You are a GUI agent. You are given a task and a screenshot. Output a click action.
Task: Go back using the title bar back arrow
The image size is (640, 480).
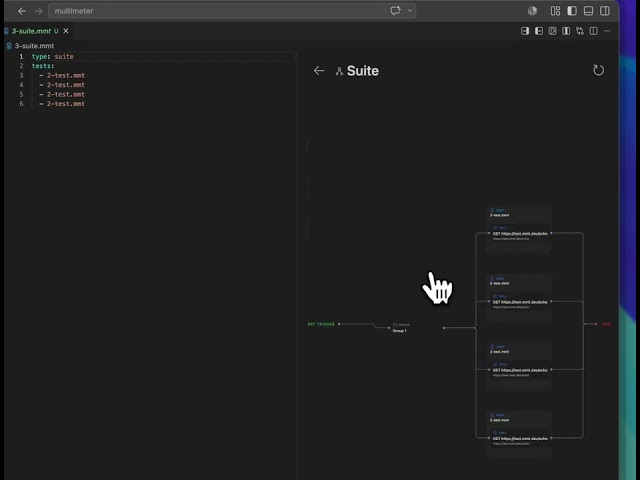22,11
